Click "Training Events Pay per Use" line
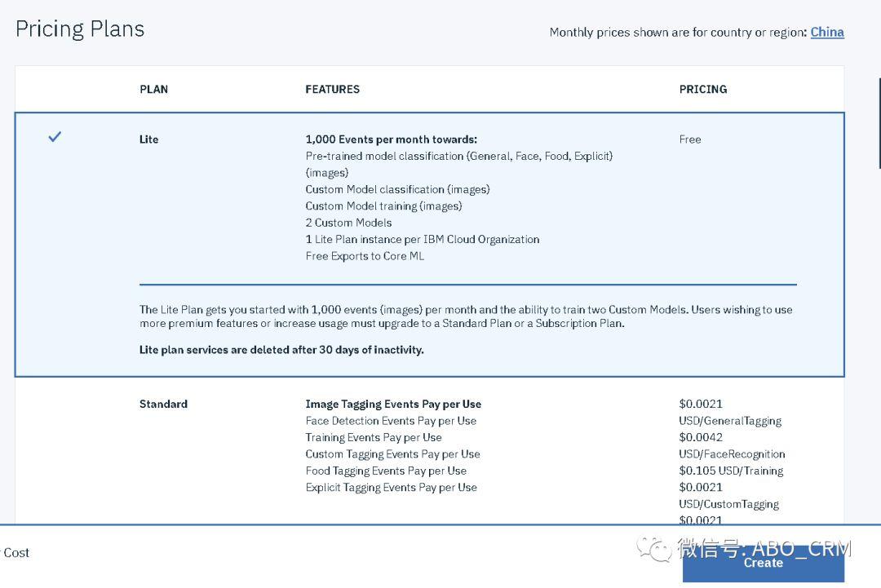This screenshot has height=588, width=881. pos(374,437)
